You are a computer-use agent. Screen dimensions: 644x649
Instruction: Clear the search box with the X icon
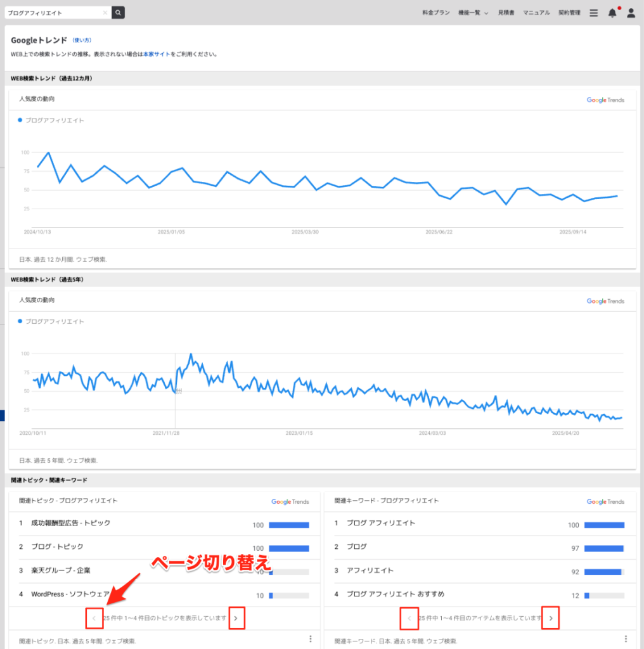105,13
